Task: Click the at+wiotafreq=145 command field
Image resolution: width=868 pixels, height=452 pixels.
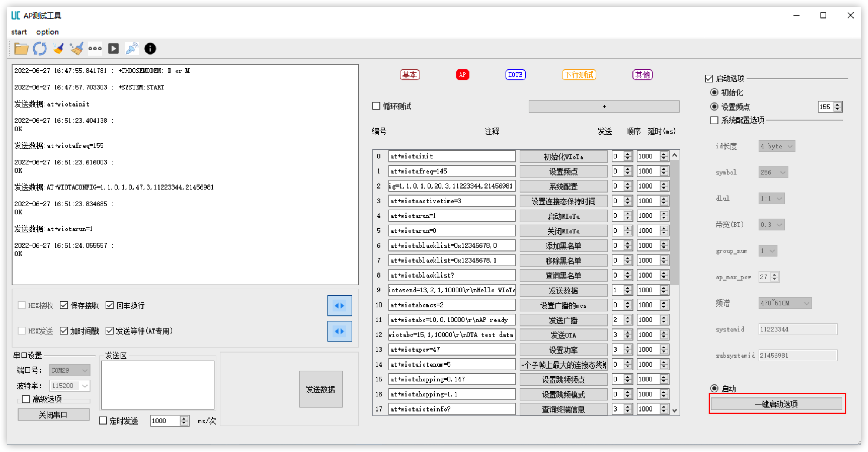Action: pyautogui.click(x=452, y=171)
